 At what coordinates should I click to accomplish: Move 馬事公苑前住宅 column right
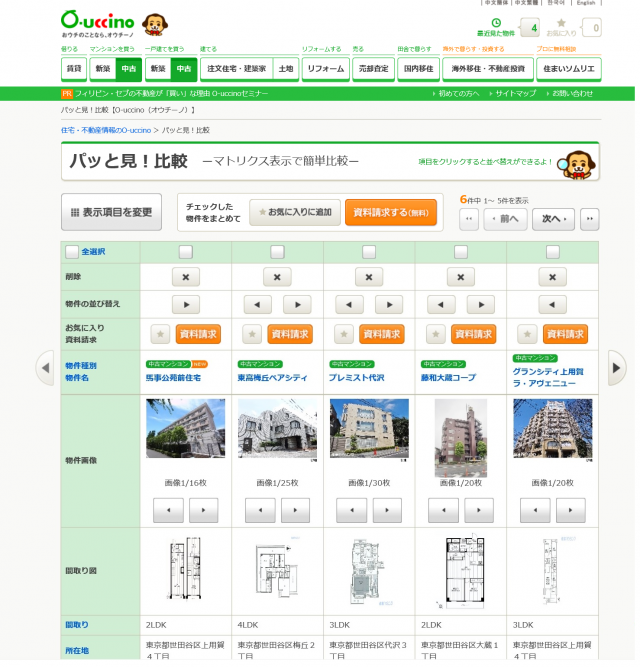click(187, 307)
